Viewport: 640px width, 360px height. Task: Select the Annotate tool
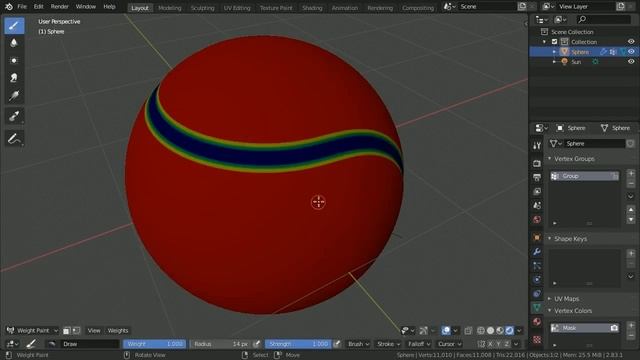[14, 139]
